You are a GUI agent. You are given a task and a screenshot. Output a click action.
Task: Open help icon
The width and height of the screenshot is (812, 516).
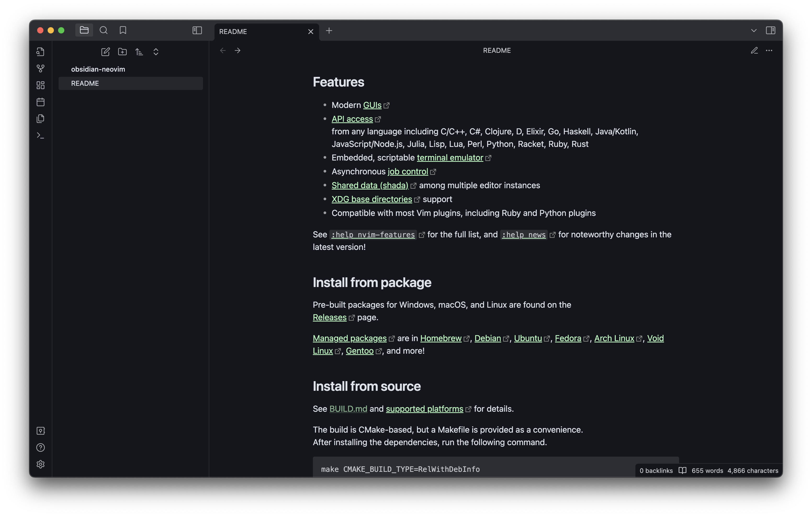coord(41,447)
